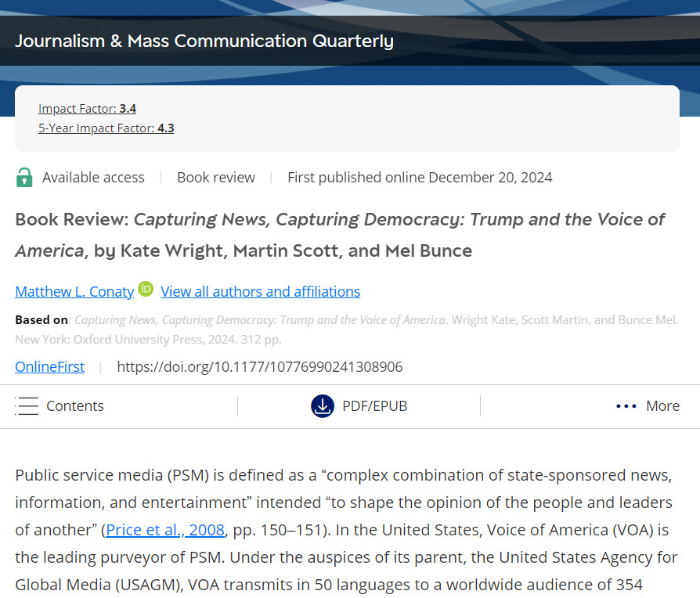This screenshot has height=598, width=700.
Task: Open the Impact Factor 3.4 link
Action: 87,109
